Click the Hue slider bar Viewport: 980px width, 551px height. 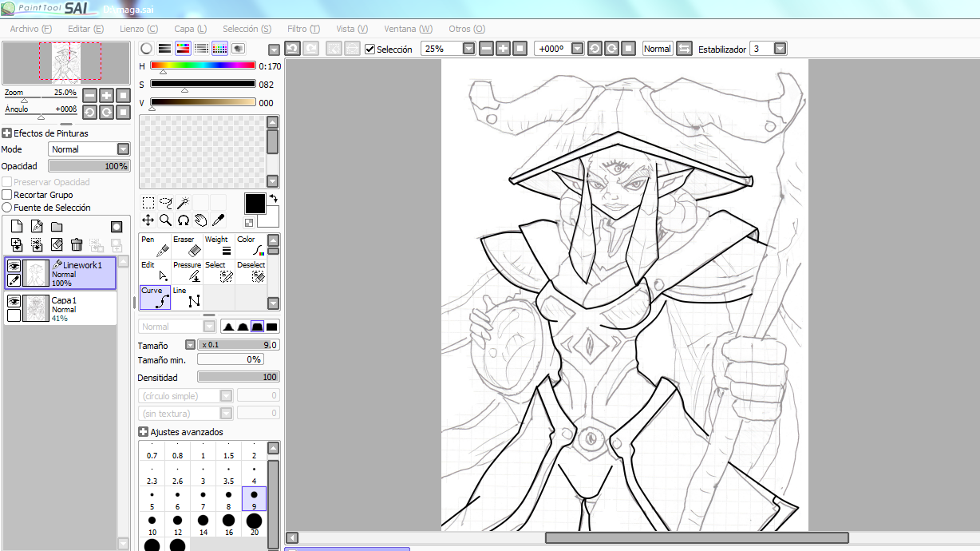point(203,65)
